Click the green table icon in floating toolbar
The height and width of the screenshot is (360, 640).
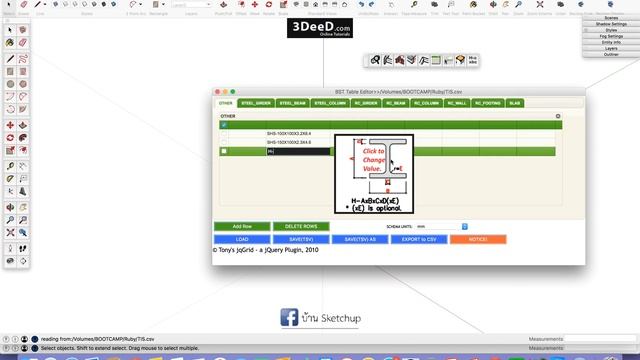pyautogui.click(x=436, y=60)
